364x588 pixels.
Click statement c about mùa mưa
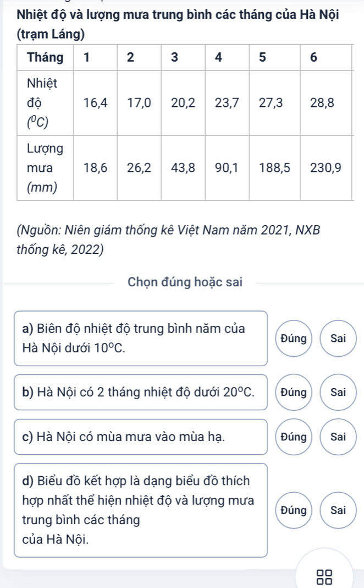[x=141, y=437]
